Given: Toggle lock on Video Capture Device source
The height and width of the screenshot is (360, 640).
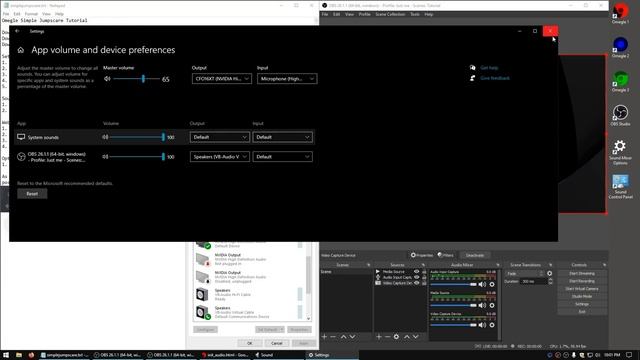Looking at the screenshot, I should [424, 283].
